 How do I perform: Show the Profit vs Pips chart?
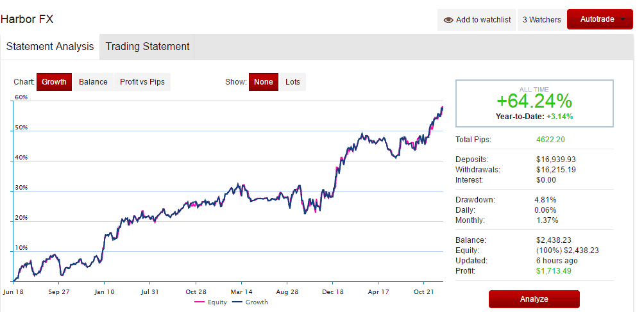142,82
